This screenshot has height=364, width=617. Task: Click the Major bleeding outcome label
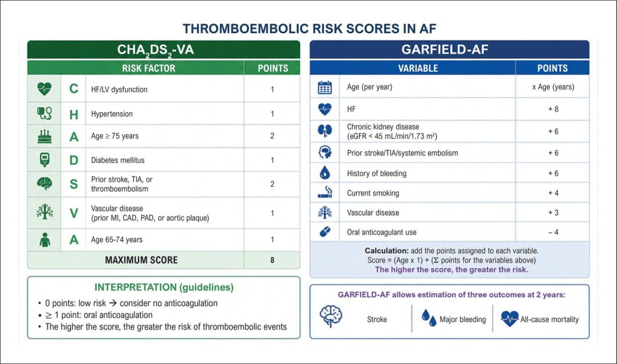pos(463,319)
